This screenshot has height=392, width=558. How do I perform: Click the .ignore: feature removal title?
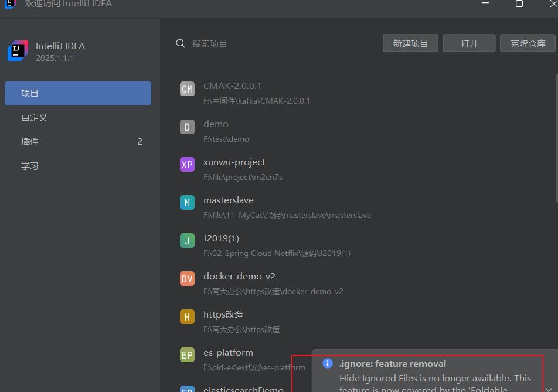coord(393,363)
